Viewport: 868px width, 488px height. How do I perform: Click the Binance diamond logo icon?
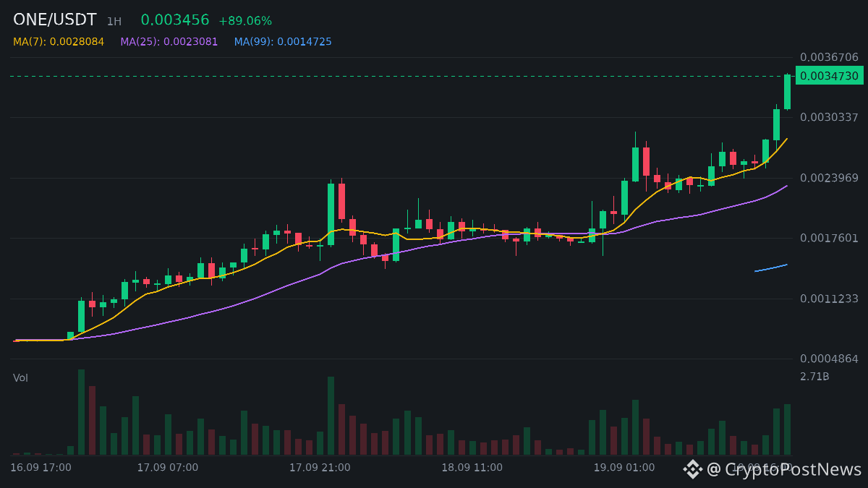tap(693, 469)
